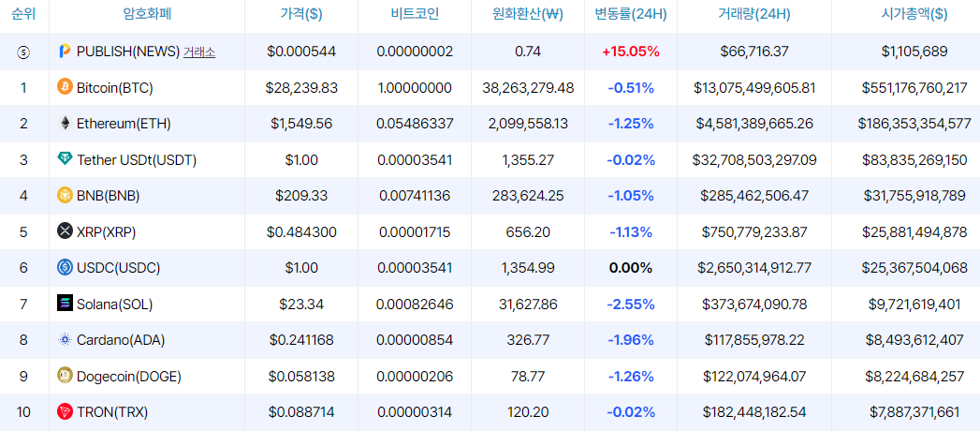Screen dimensions: 980x431
Task: Click Solana bitcoin ratio 0.00082646
Action: (x=415, y=304)
